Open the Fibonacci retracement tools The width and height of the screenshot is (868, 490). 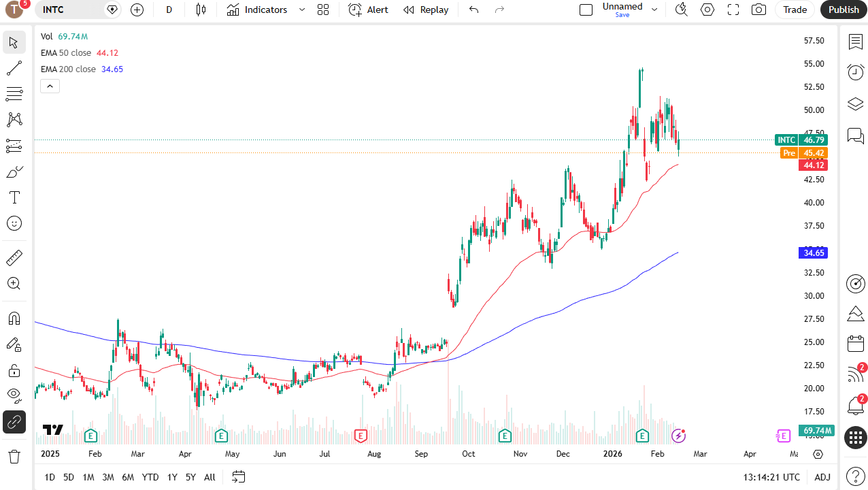14,94
